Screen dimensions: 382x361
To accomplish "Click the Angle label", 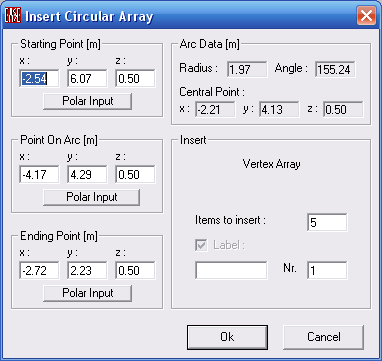I will coord(291,68).
